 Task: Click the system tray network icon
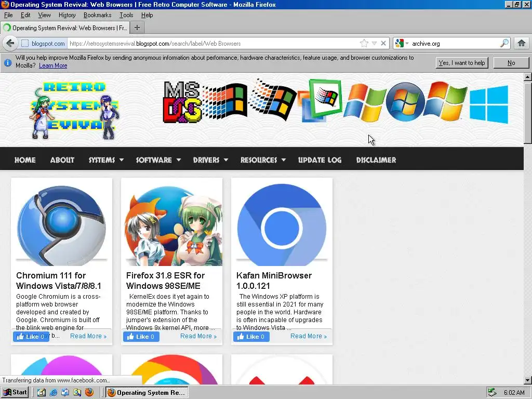492,393
